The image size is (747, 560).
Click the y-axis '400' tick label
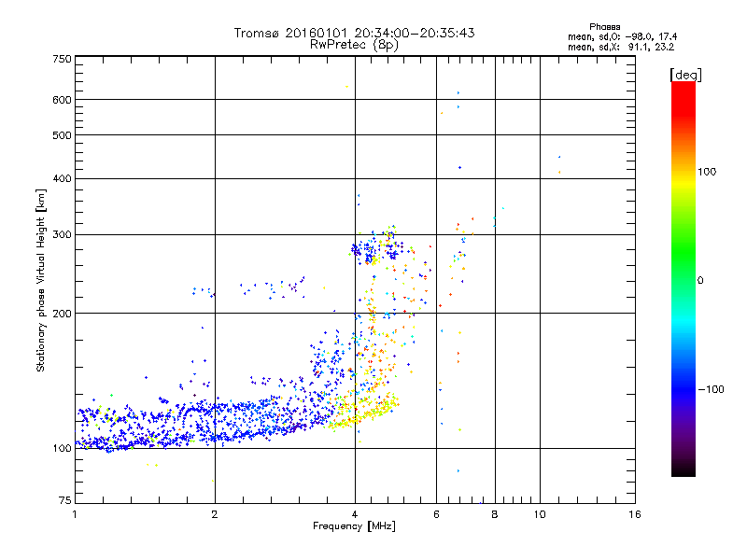click(x=62, y=179)
